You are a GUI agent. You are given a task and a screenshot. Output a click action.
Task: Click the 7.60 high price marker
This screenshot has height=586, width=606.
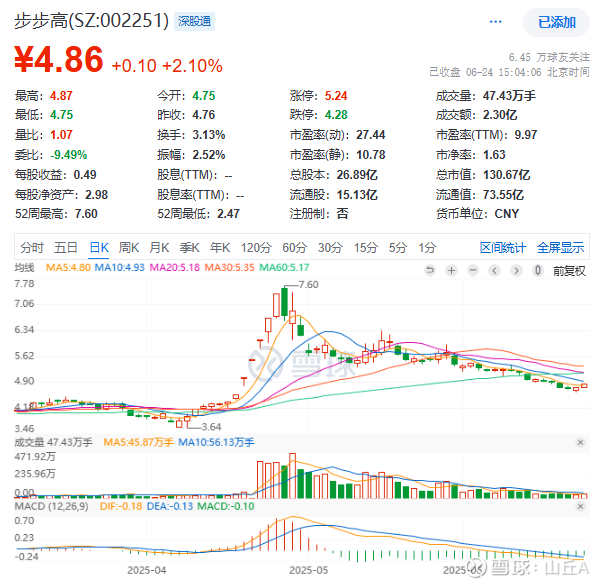tap(308, 284)
